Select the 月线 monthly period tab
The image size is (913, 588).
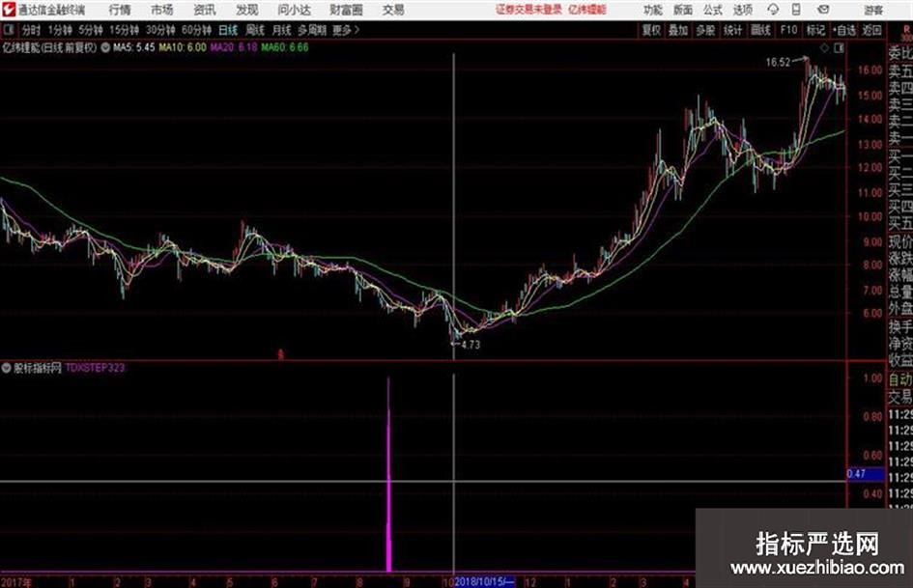(x=282, y=30)
